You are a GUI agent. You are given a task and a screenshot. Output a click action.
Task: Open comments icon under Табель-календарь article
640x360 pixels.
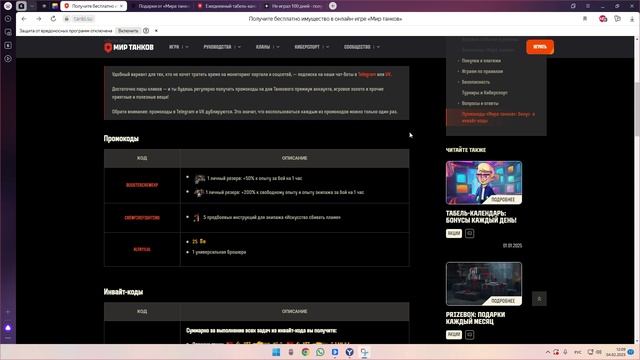(469, 233)
